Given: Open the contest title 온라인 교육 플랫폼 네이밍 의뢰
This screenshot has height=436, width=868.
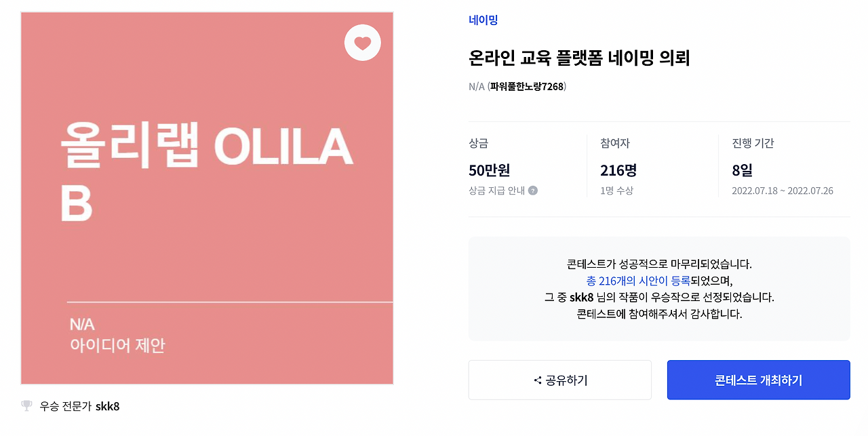Looking at the screenshot, I should click(x=578, y=59).
